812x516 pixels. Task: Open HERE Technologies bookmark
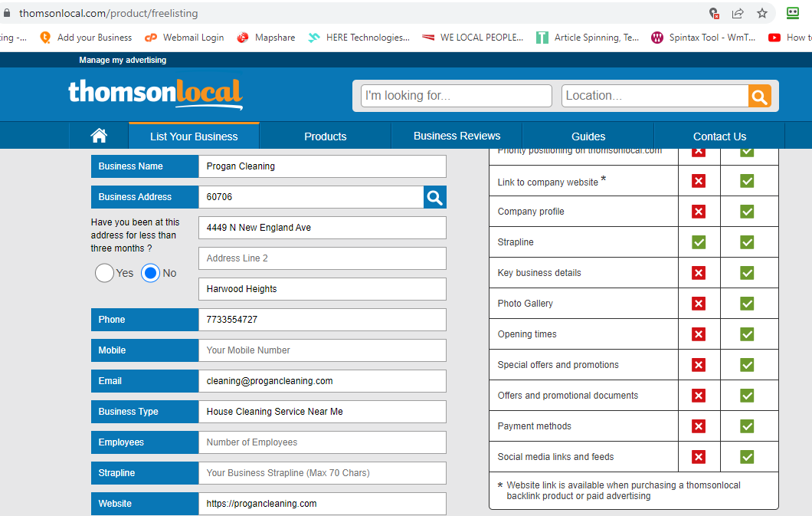coord(359,38)
